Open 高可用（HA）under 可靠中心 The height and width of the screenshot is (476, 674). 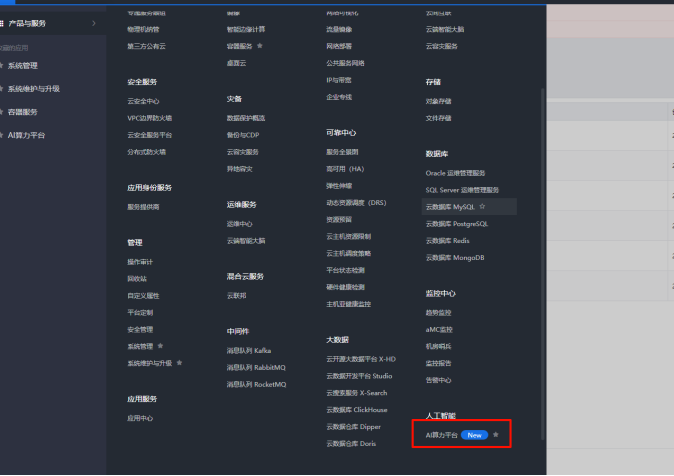click(x=345, y=169)
